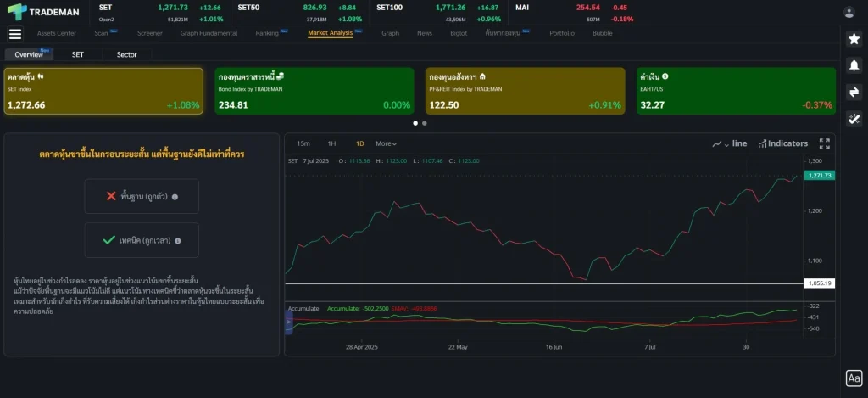Open the Bubble menu item
The width and height of the screenshot is (868, 398).
(x=603, y=33)
